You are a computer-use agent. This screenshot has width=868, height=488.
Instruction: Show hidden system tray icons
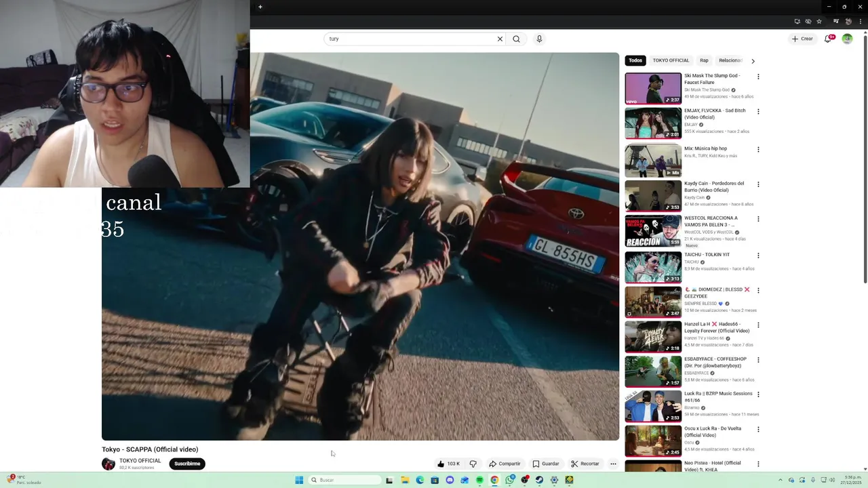(x=780, y=480)
